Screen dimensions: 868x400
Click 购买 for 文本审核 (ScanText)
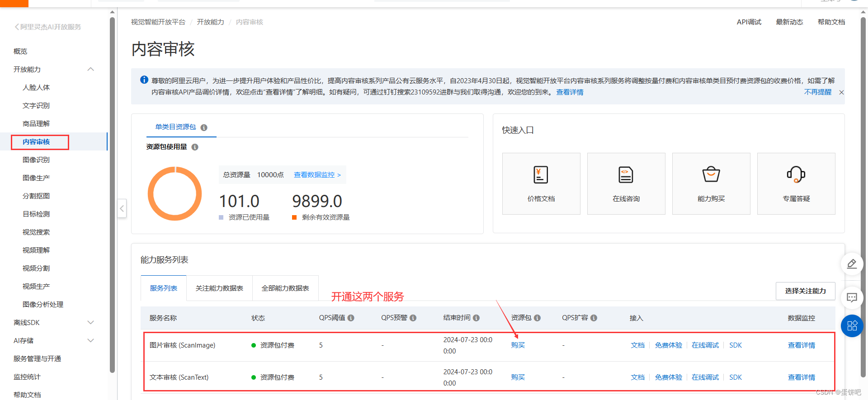tap(518, 377)
